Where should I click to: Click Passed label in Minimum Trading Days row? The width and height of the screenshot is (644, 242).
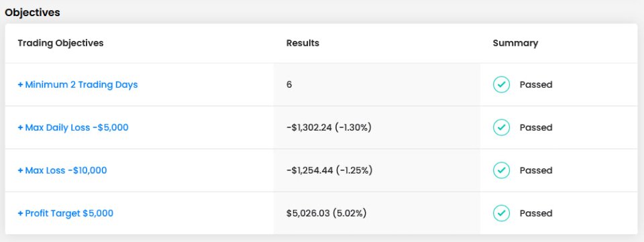tap(536, 85)
